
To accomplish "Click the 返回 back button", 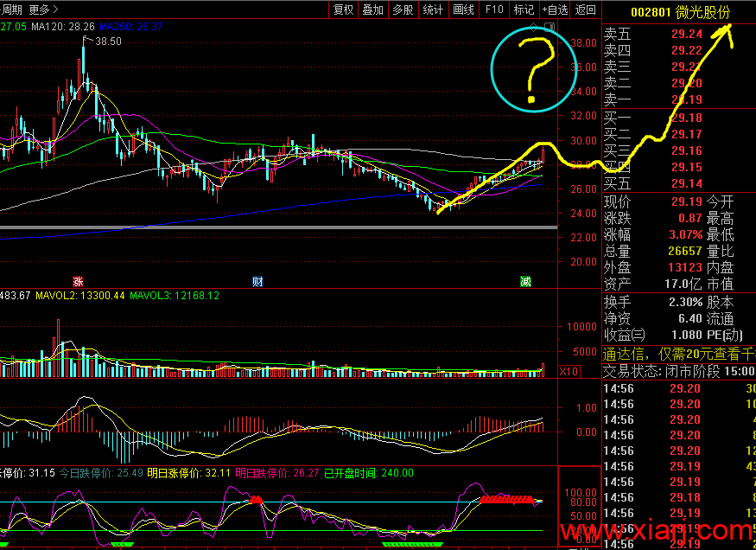I will click(x=585, y=10).
